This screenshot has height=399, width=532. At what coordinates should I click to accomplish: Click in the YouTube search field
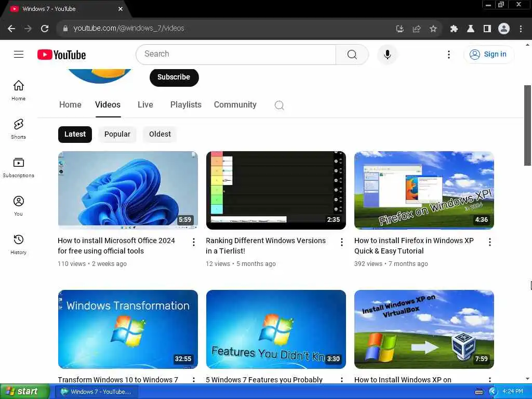236,54
